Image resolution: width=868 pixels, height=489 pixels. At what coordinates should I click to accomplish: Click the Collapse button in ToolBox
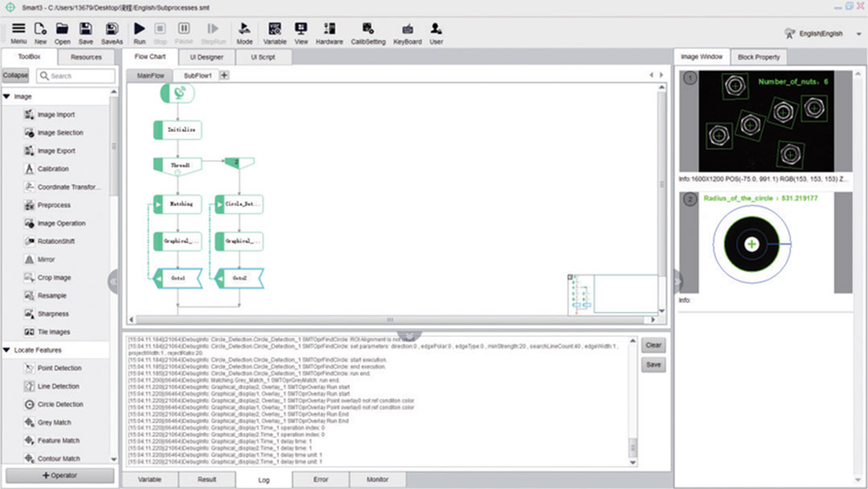click(x=16, y=76)
